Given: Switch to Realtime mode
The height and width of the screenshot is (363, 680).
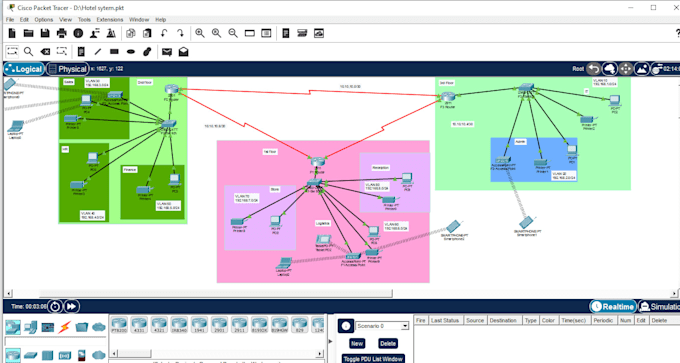Looking at the screenshot, I should tap(613, 307).
